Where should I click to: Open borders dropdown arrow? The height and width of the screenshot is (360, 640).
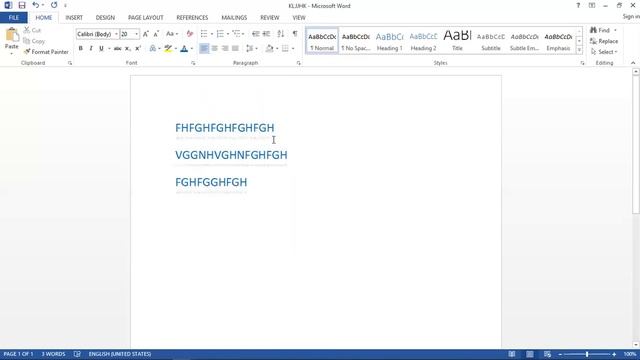293,49
